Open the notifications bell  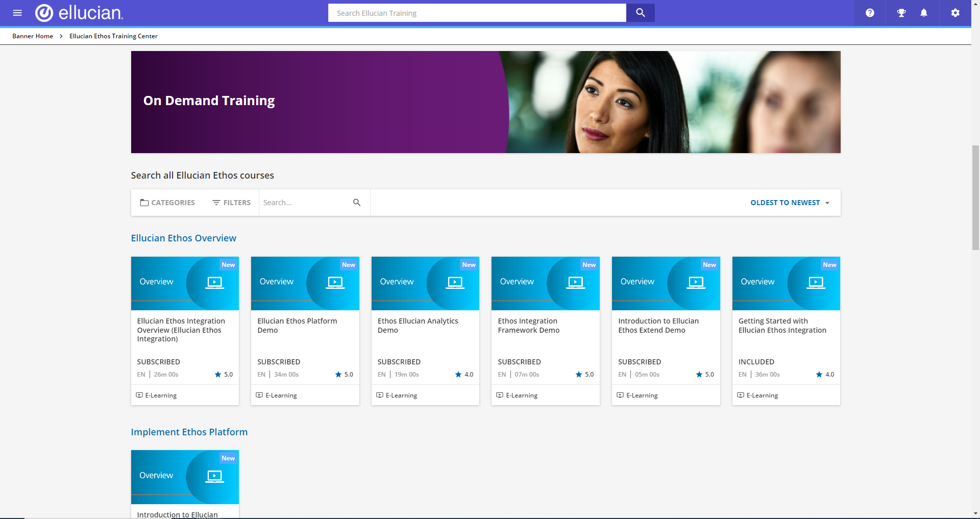tap(924, 13)
